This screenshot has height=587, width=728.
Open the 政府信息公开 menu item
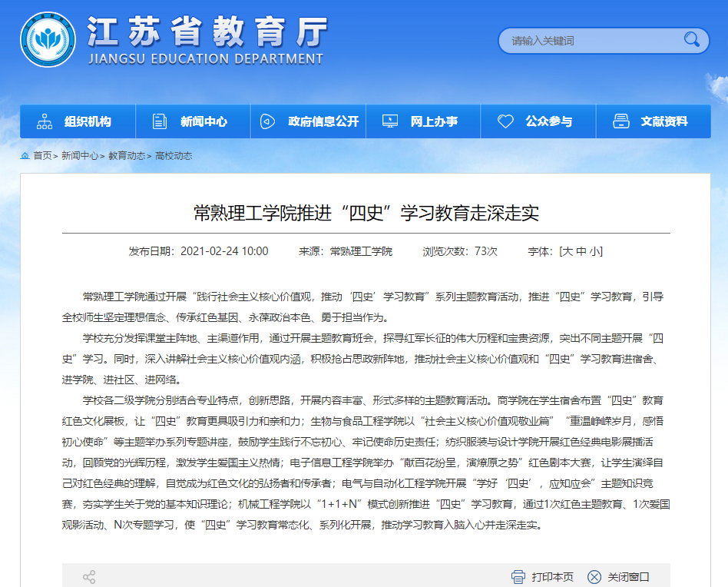point(308,121)
